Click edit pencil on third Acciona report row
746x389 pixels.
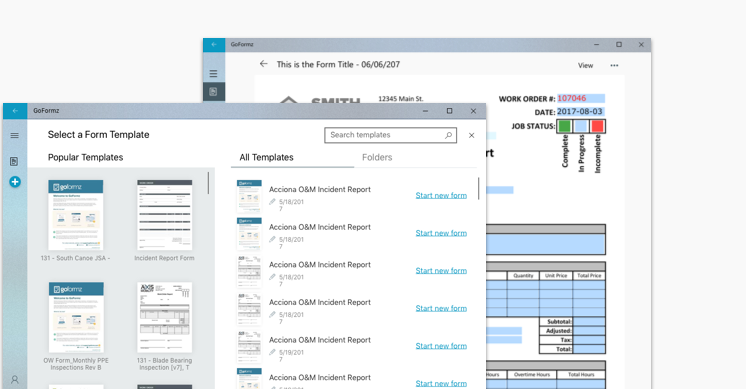272,277
